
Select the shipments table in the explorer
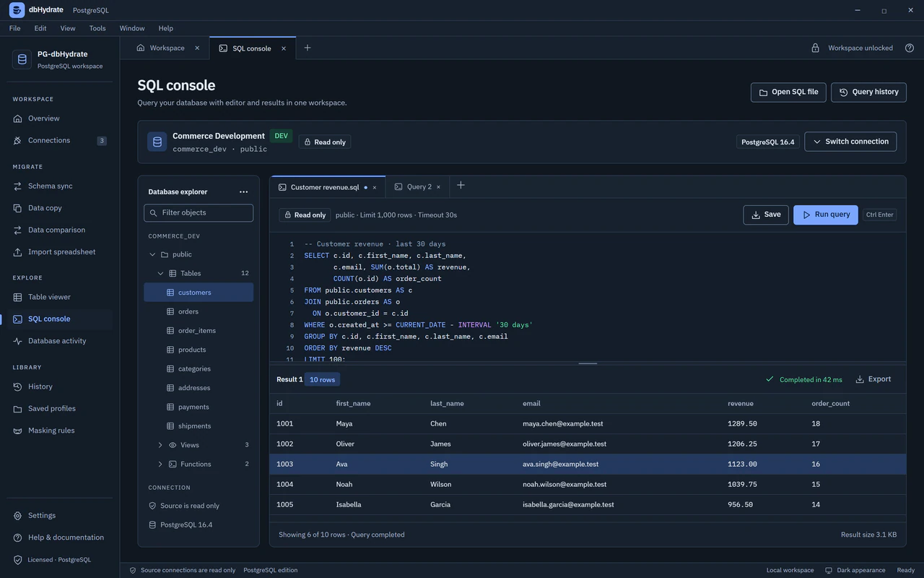(x=199, y=426)
